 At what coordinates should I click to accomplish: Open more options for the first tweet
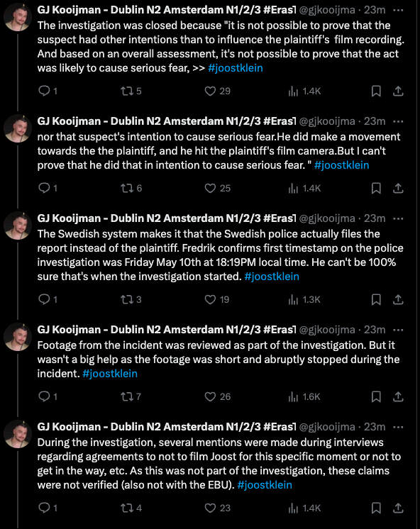[x=399, y=10]
